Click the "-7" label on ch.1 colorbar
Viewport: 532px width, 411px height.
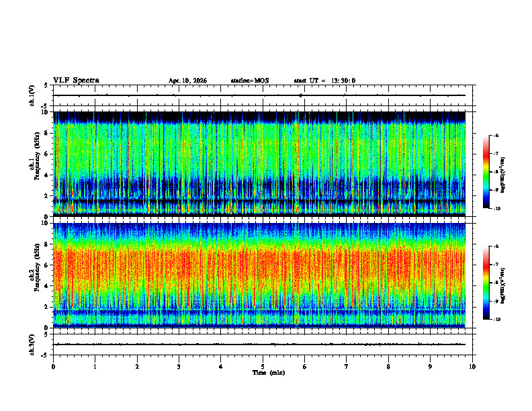tap(496, 154)
